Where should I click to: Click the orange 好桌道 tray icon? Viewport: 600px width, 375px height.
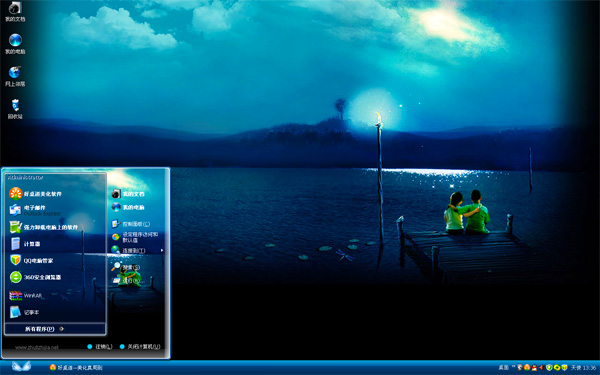pos(527,368)
